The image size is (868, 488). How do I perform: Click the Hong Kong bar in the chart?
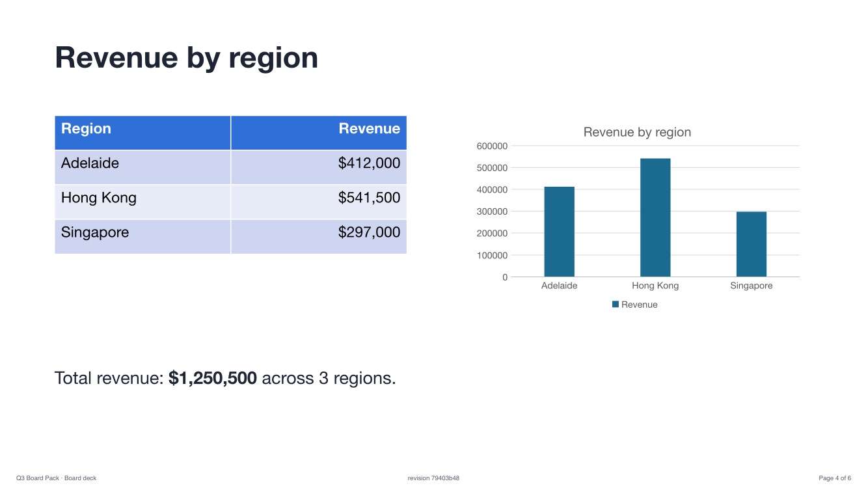[x=655, y=217]
